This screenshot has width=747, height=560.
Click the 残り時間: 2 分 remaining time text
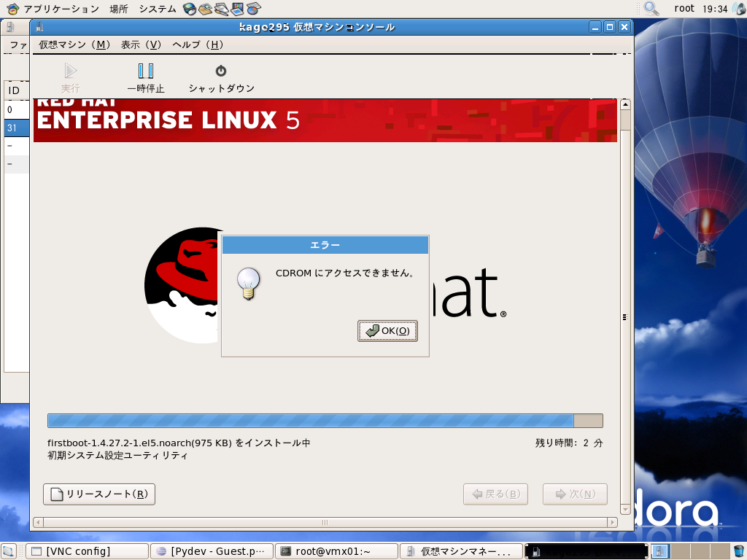[569, 443]
